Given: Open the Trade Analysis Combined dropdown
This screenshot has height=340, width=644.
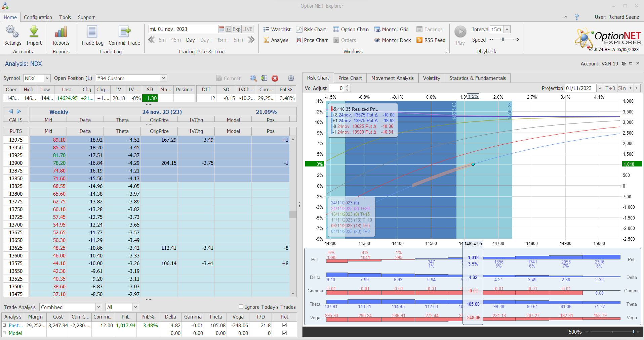Looking at the screenshot, I should 98,307.
